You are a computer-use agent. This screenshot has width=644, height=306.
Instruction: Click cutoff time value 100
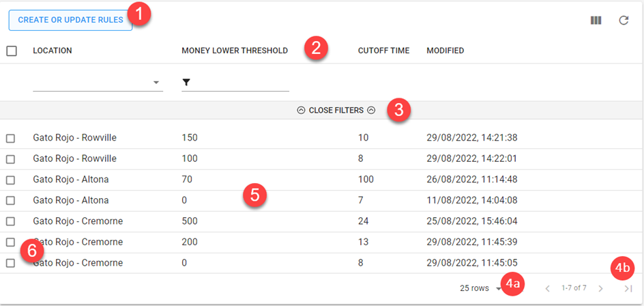(366, 180)
